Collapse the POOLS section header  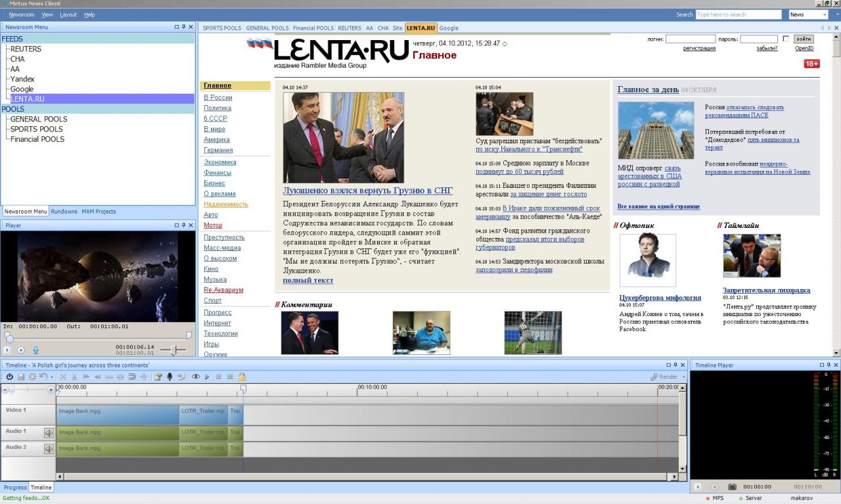(x=98, y=109)
